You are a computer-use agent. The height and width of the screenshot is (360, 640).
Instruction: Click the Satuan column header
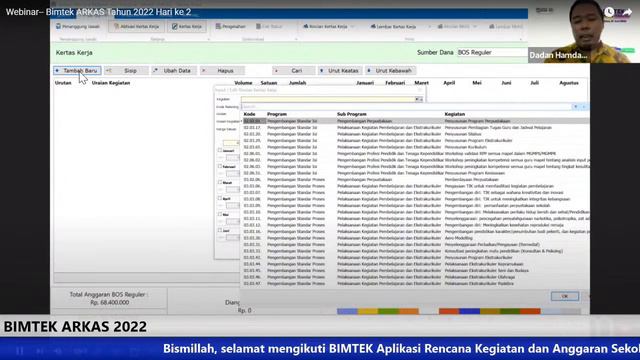tap(269, 83)
